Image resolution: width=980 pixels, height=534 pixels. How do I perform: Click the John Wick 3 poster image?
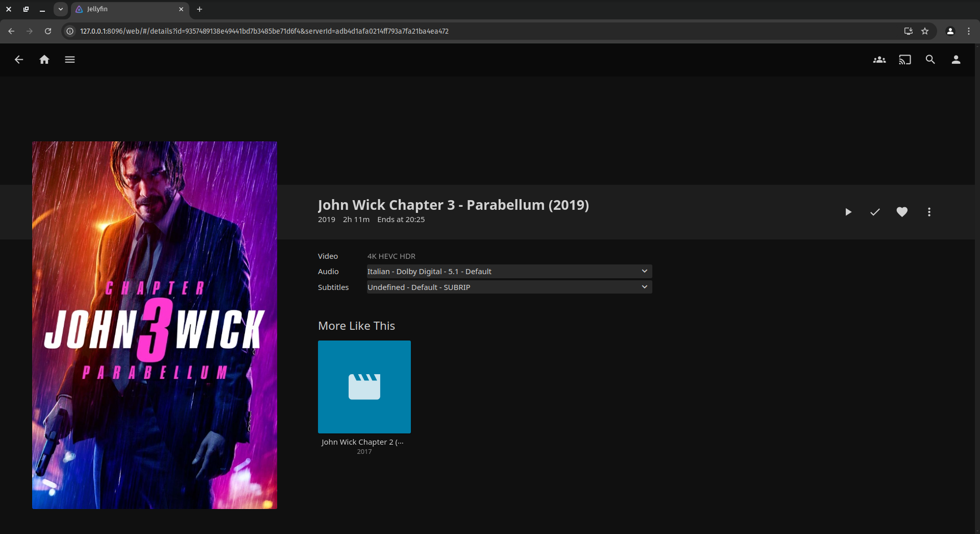[155, 325]
